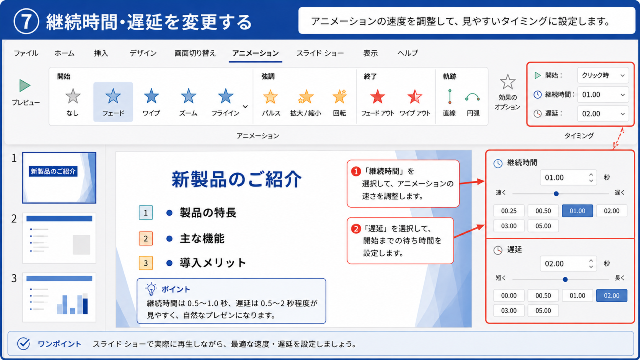This screenshot has width=640, height=360.
Task: Choose the Fade Out exit animation
Action: pos(378,97)
